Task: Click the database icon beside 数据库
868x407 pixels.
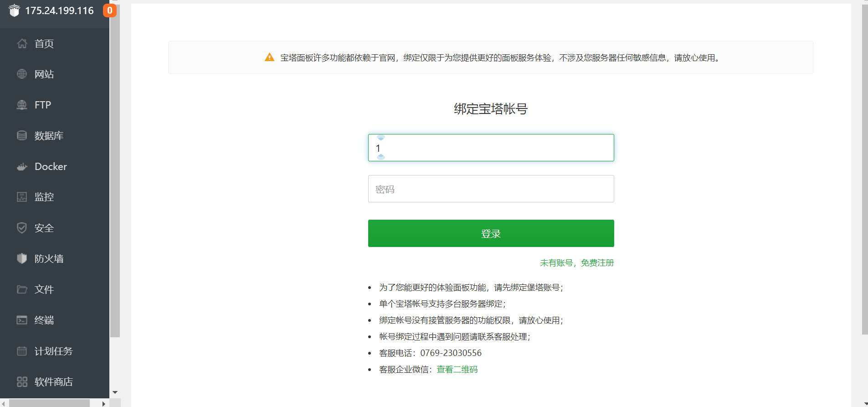Action: tap(22, 135)
